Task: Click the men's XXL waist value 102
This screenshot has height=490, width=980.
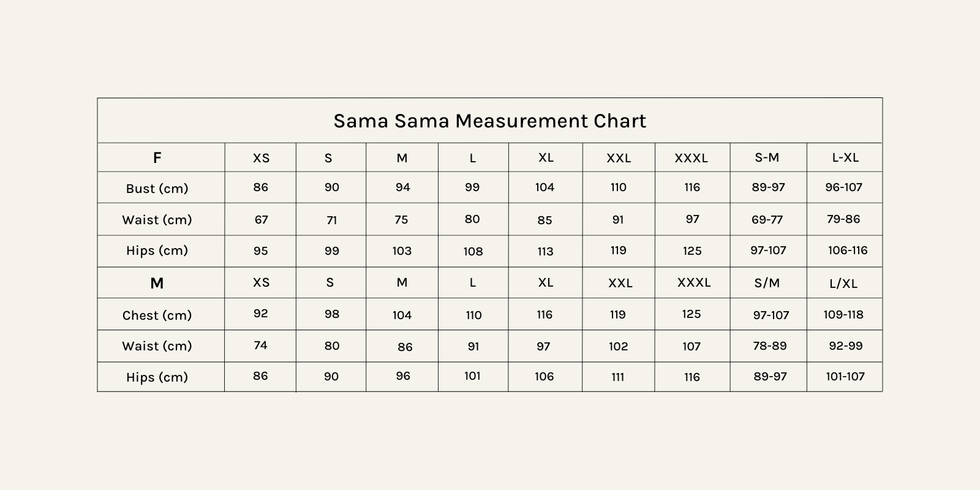Action: (x=618, y=347)
